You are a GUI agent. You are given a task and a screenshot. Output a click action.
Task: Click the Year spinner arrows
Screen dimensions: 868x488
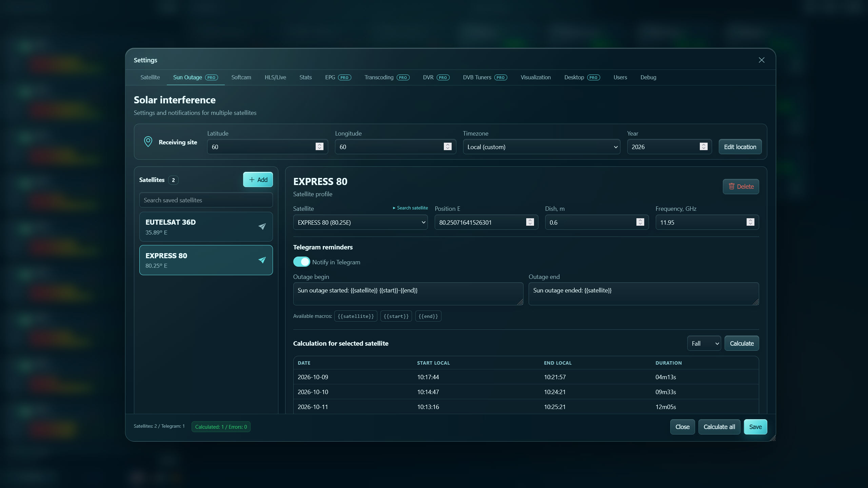pyautogui.click(x=704, y=146)
